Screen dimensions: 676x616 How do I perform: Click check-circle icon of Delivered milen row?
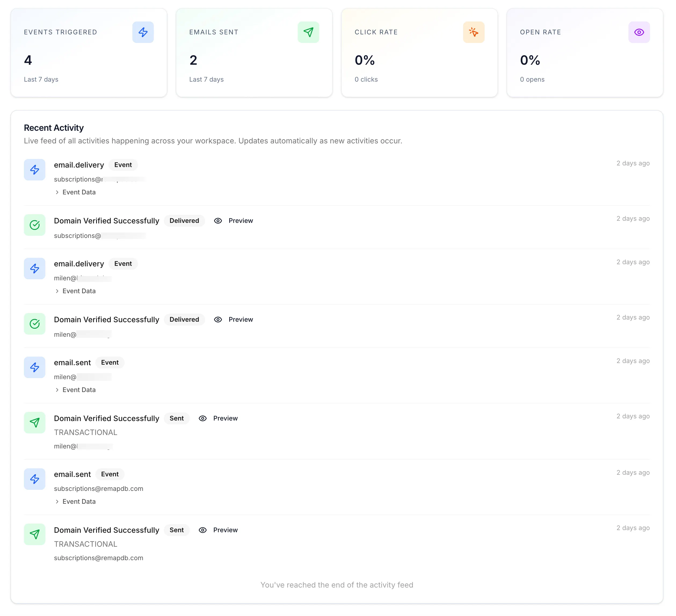(35, 324)
